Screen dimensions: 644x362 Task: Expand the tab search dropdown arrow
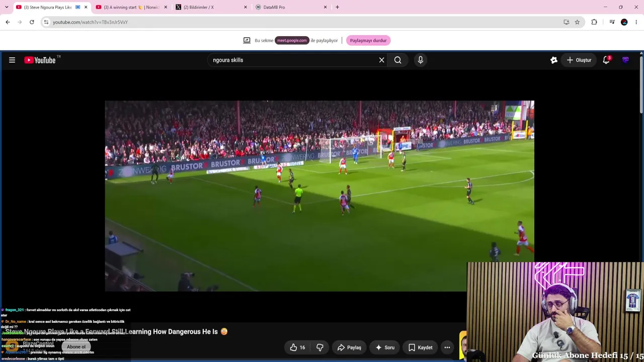tap(6, 7)
